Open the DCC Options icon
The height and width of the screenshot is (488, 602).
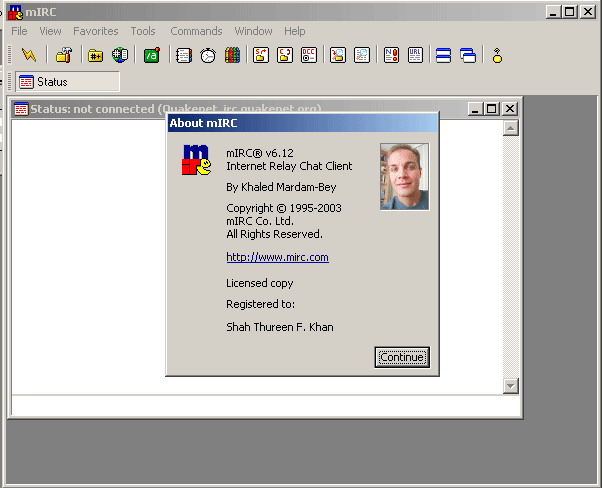pyautogui.click(x=309, y=55)
